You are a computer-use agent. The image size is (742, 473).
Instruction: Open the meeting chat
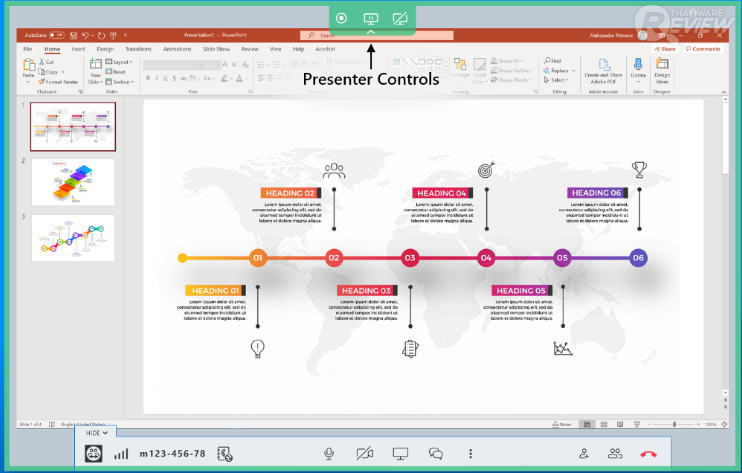point(436,454)
